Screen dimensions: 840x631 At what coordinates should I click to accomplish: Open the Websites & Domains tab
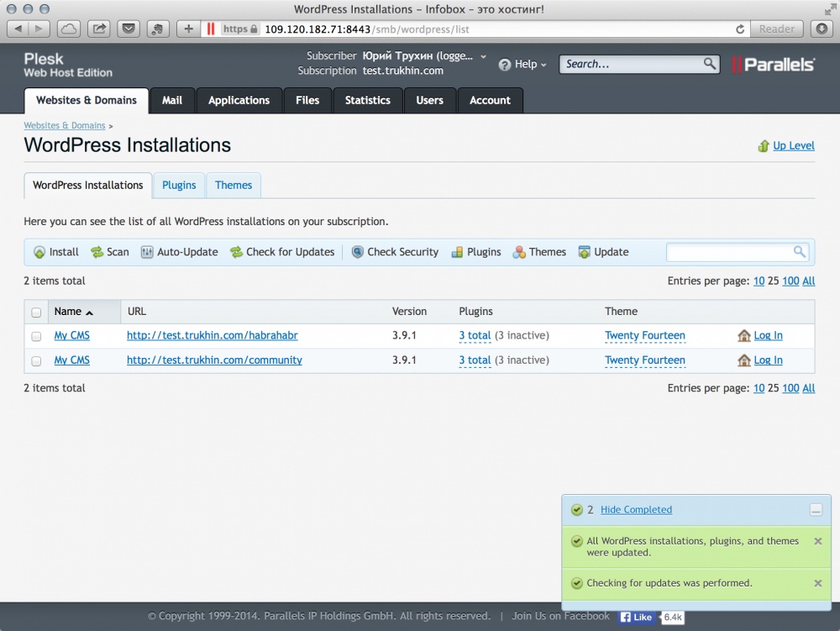[x=87, y=101]
